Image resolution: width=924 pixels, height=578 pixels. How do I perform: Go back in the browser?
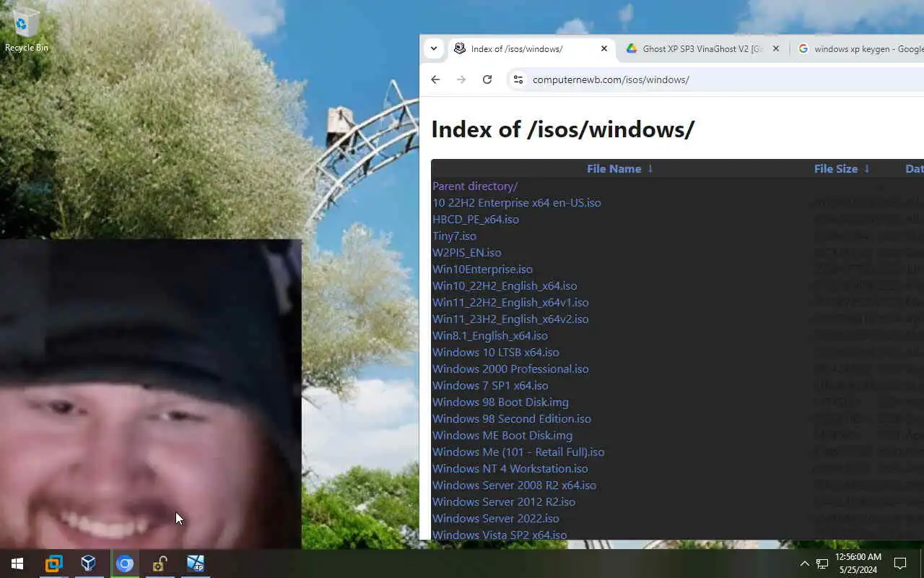pyautogui.click(x=435, y=79)
